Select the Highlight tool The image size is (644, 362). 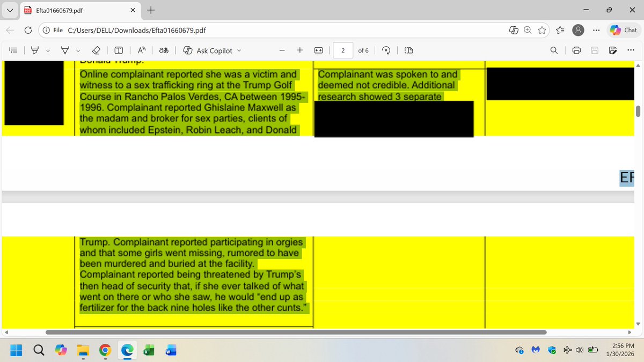tap(35, 50)
